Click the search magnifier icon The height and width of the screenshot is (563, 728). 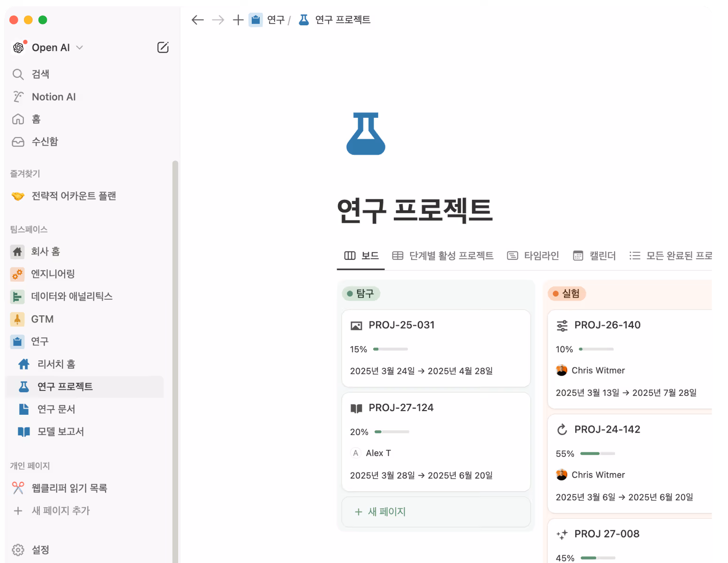point(18,74)
